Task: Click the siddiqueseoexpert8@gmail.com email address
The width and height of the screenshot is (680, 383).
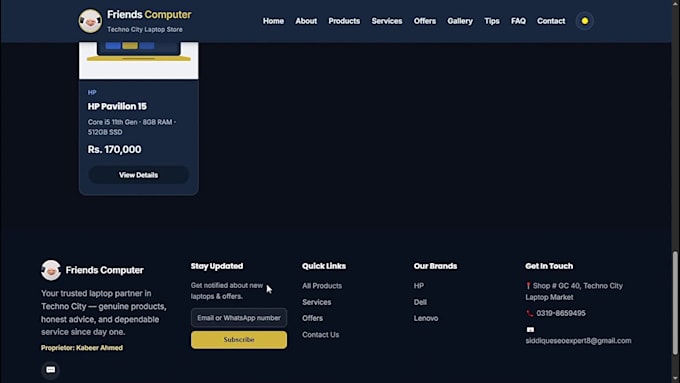Action: (x=578, y=341)
